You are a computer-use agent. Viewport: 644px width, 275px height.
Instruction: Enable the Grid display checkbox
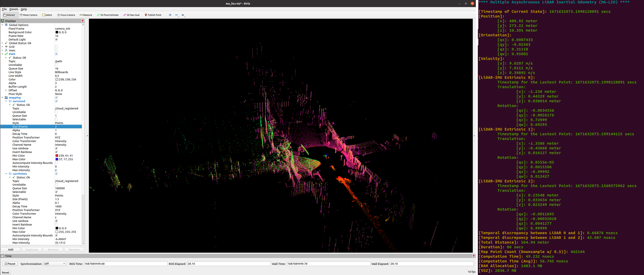(x=56, y=47)
